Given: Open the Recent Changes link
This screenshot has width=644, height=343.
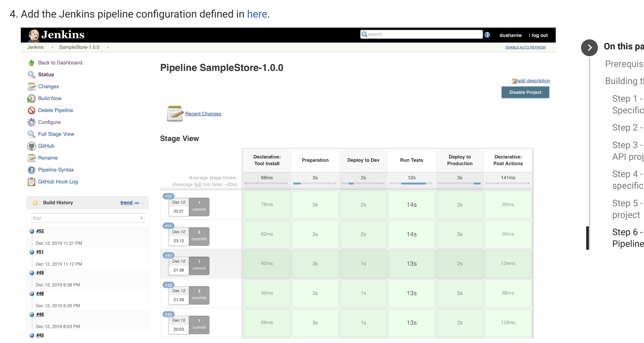Looking at the screenshot, I should 203,114.
